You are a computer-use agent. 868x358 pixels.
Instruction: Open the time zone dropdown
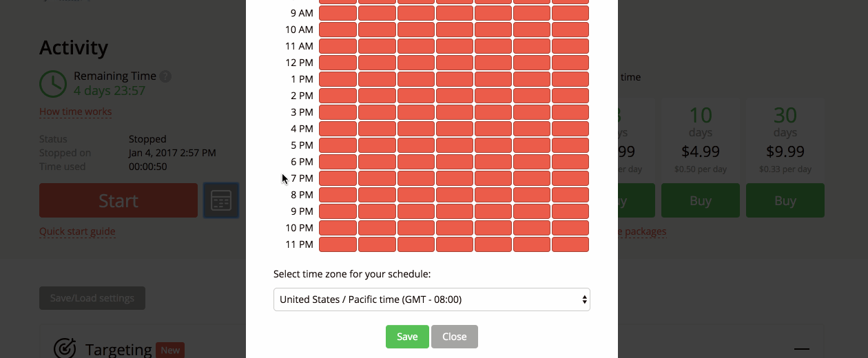click(432, 299)
